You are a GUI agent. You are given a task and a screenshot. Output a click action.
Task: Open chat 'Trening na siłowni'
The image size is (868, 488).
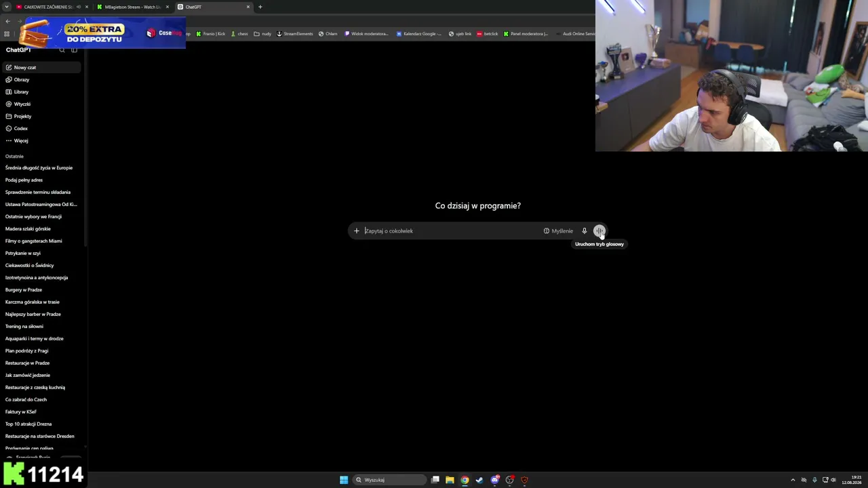[41, 327]
